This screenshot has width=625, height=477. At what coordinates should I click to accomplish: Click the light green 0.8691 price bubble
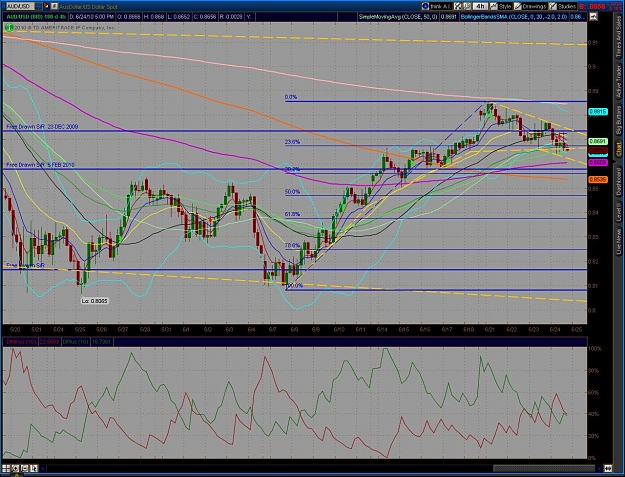[598, 141]
